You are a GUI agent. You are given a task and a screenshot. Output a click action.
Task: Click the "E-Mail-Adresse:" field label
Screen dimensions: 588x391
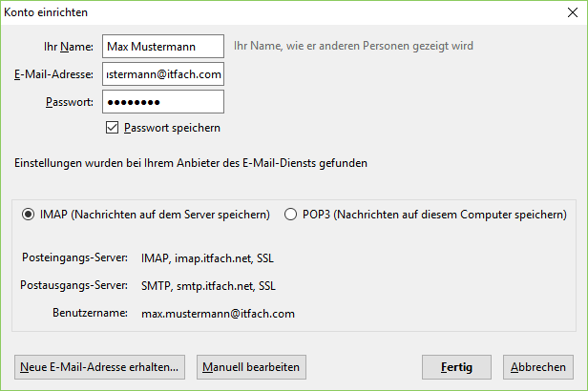tap(53, 73)
